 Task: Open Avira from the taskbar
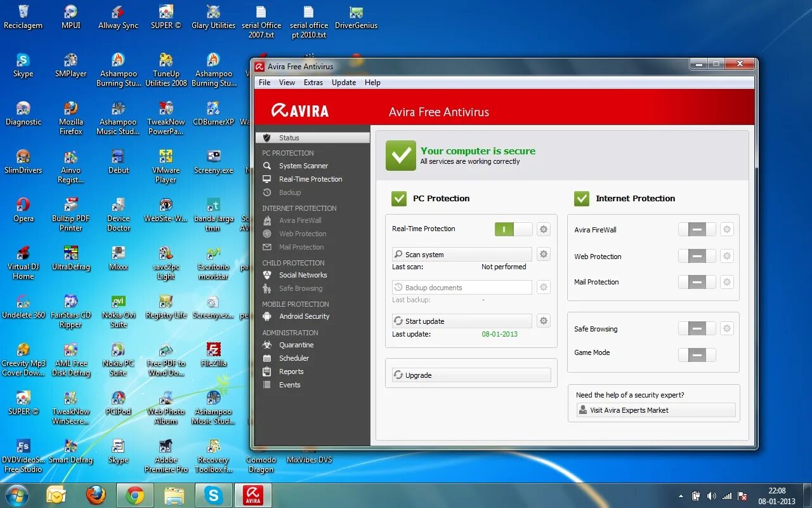pyautogui.click(x=253, y=495)
